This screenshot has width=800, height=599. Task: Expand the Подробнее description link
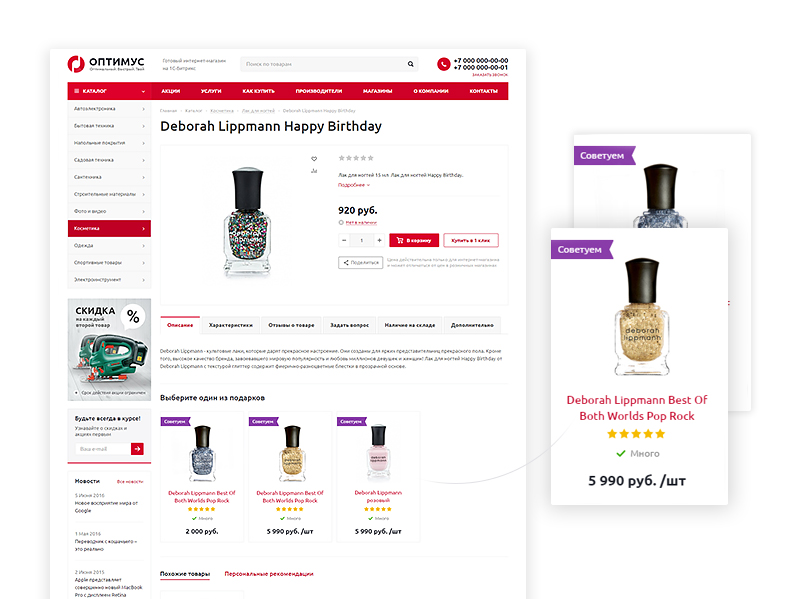click(354, 185)
